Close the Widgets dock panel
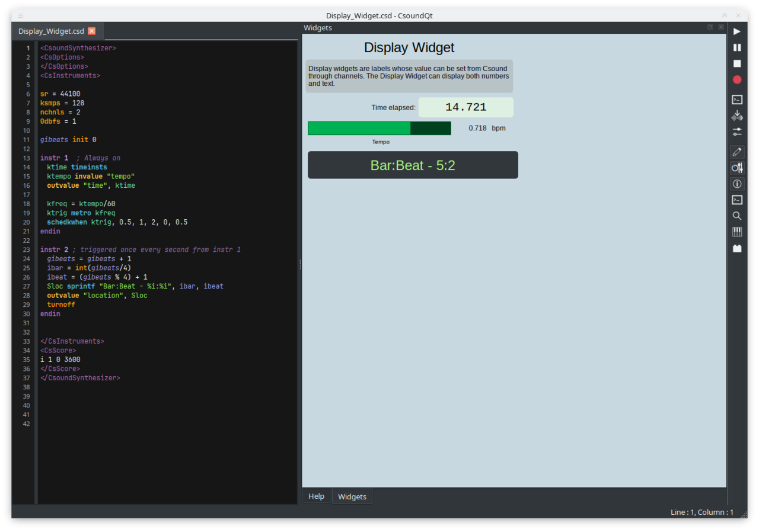This screenshot has height=532, width=759. [721, 27]
